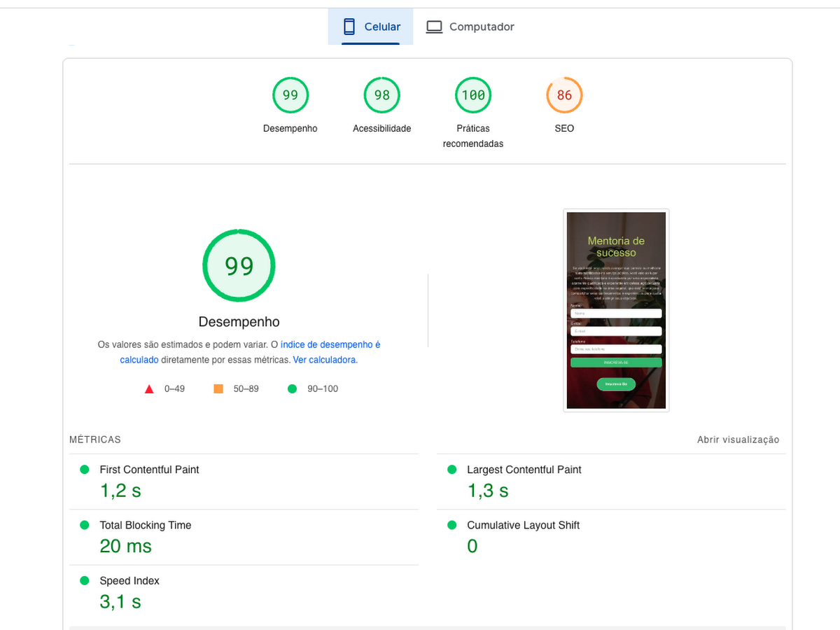Click the '20 ms' blocking time value
840x630 pixels.
tap(125, 546)
